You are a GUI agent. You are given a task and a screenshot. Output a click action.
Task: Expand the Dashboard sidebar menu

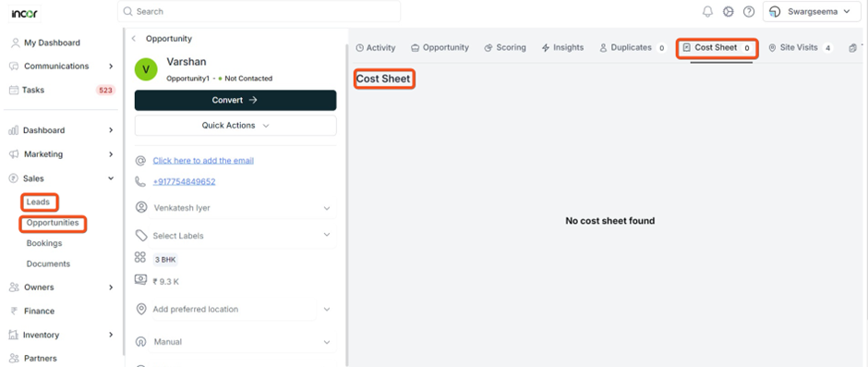coord(111,130)
